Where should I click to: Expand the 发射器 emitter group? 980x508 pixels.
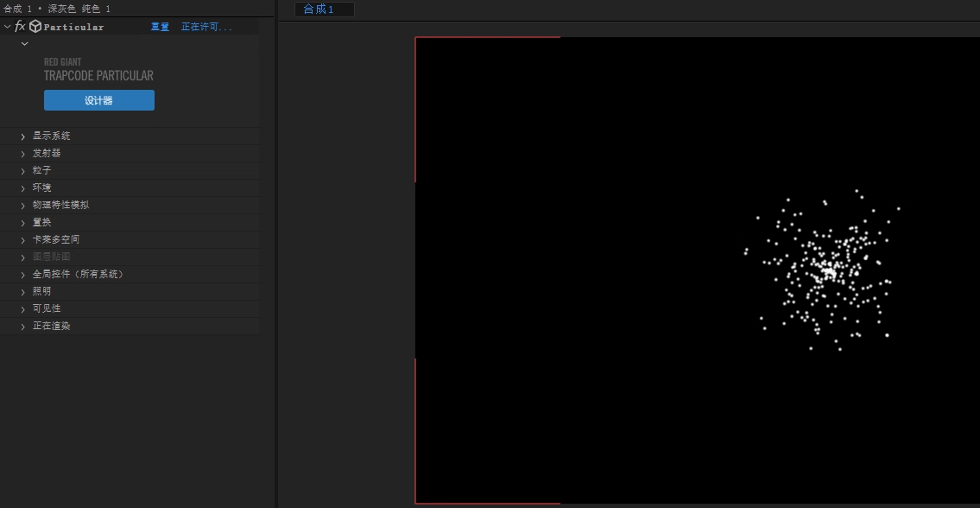[23, 154]
